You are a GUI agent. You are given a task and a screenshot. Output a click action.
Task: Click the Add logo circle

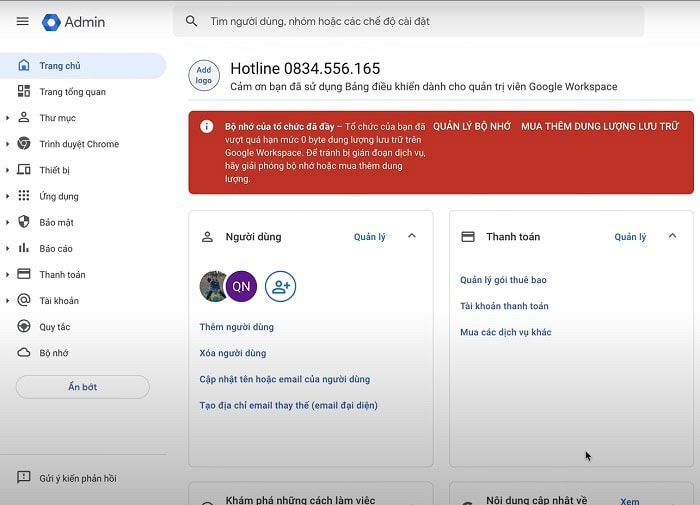click(204, 75)
